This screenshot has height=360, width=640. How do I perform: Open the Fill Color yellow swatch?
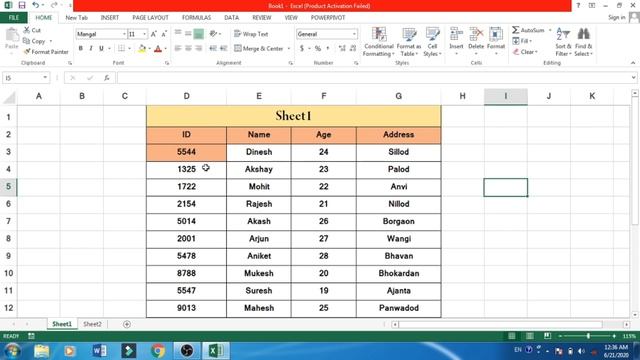tap(142, 49)
